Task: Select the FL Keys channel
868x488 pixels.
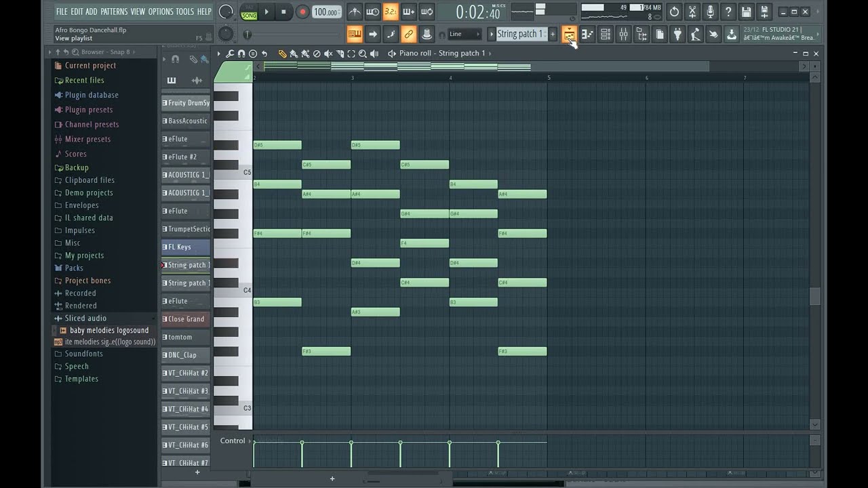Action: pyautogui.click(x=186, y=247)
